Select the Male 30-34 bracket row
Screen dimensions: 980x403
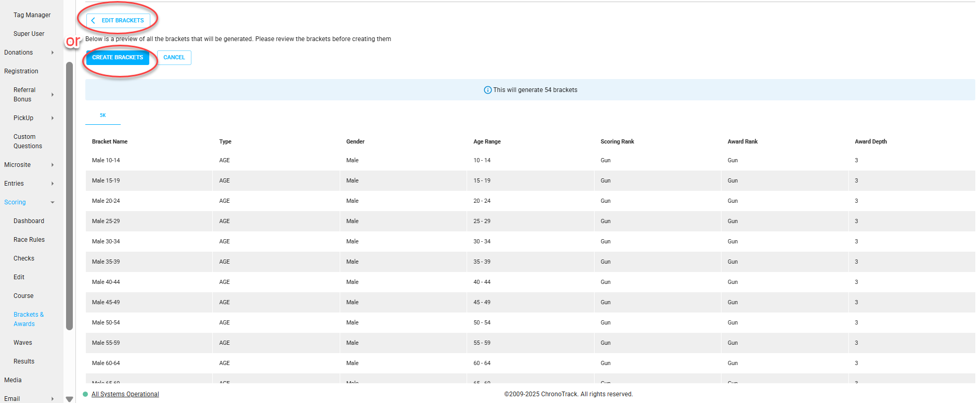(x=106, y=241)
